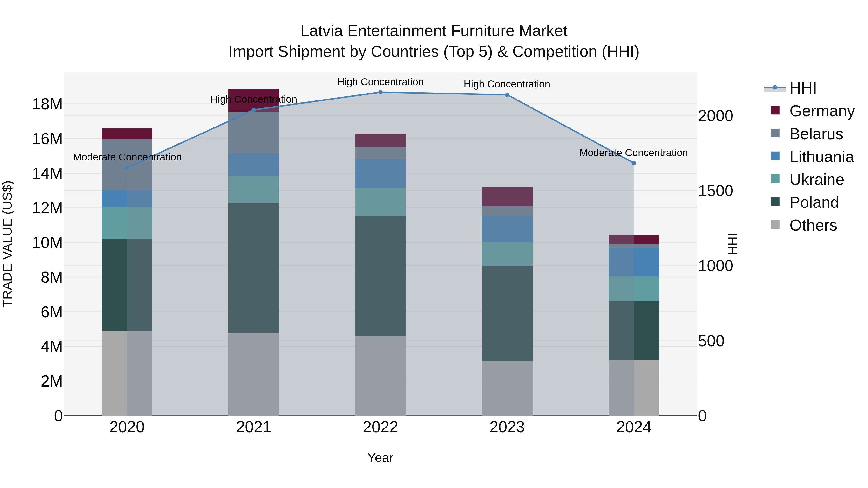Click the 2022 Others bar segment
The image size is (868, 488).
pyautogui.click(x=380, y=376)
